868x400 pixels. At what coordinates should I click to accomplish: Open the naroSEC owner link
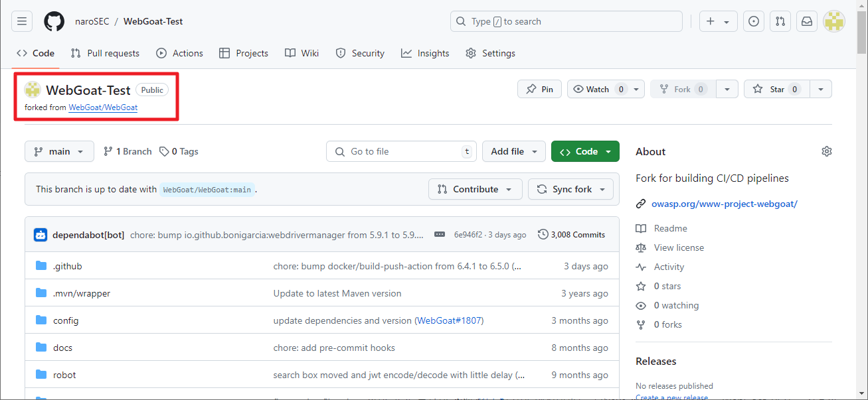click(92, 21)
